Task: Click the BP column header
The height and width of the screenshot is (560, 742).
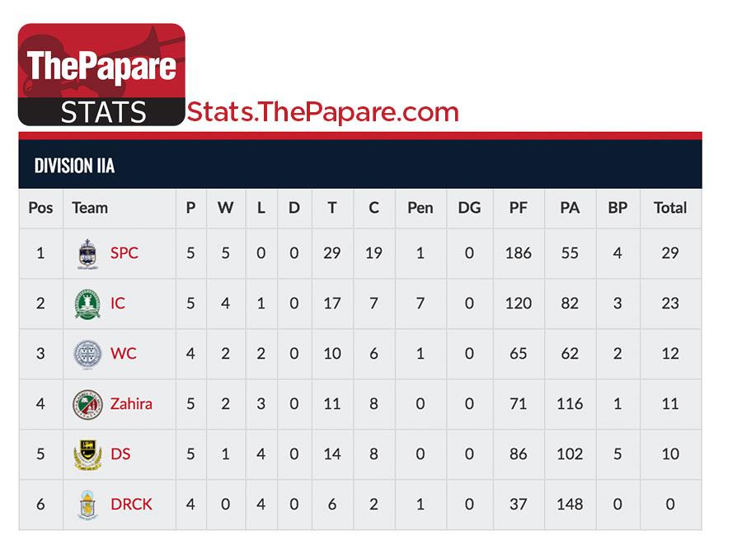Action: click(618, 208)
